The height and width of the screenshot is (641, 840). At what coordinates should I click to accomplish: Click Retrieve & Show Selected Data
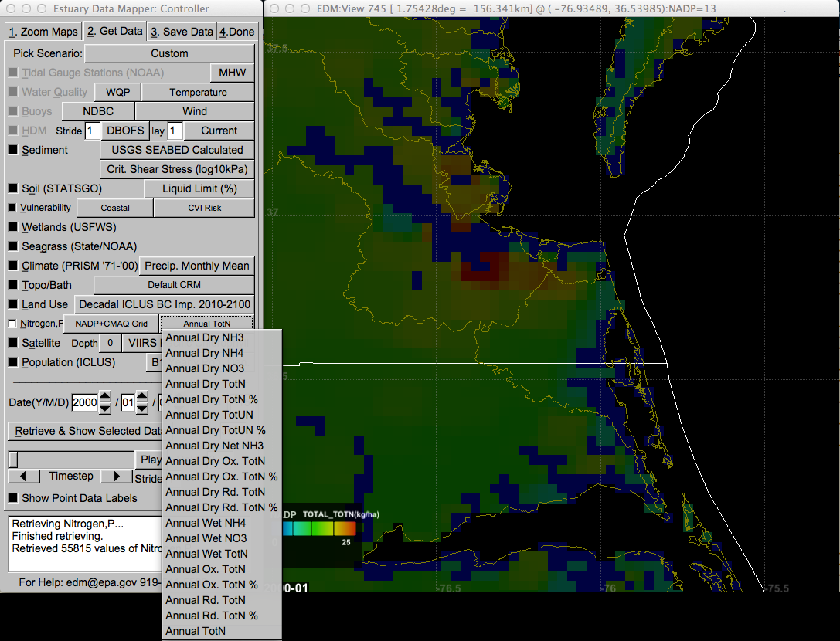(84, 431)
